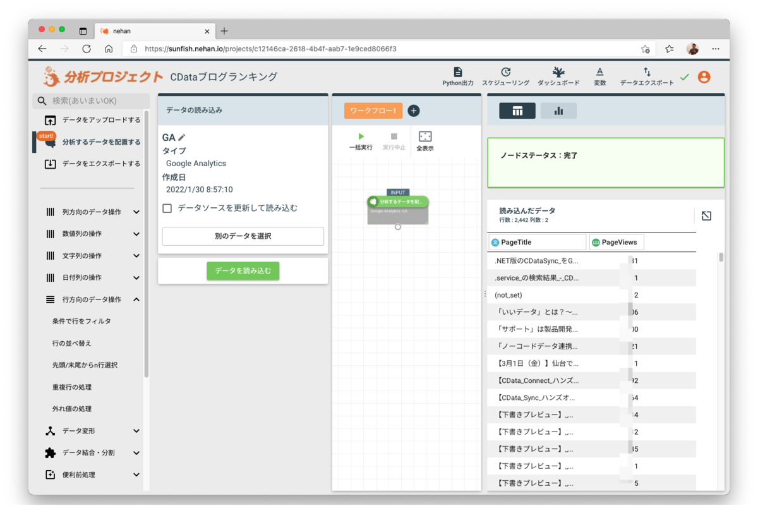Switch to ワークフロー1 tab

[x=373, y=111]
